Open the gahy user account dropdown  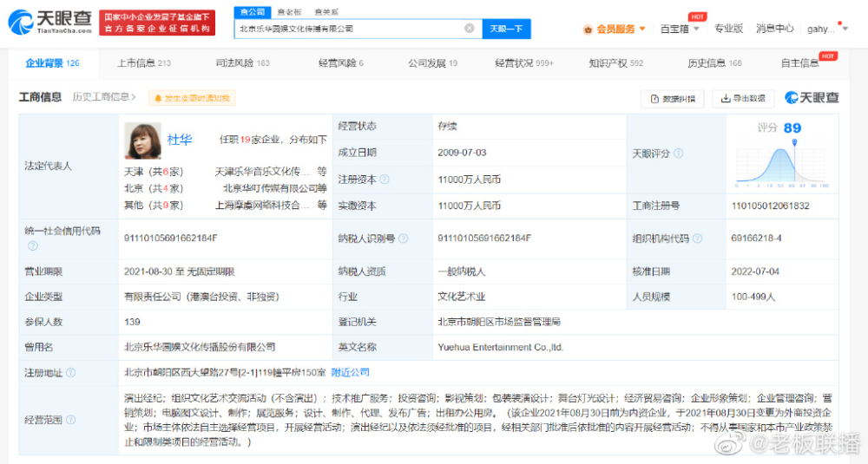tap(826, 29)
